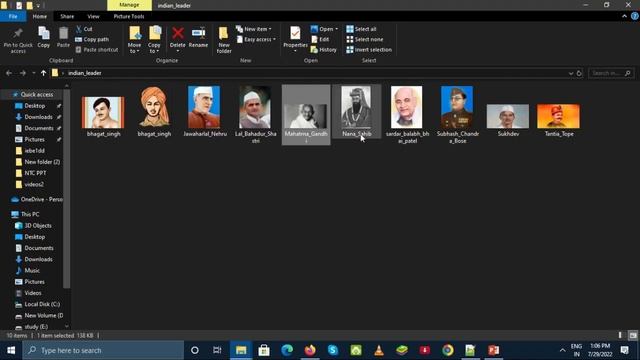Screen dimensions: 640x360
Task: Open NTC PPT folder in sidebar
Action: coord(35,173)
